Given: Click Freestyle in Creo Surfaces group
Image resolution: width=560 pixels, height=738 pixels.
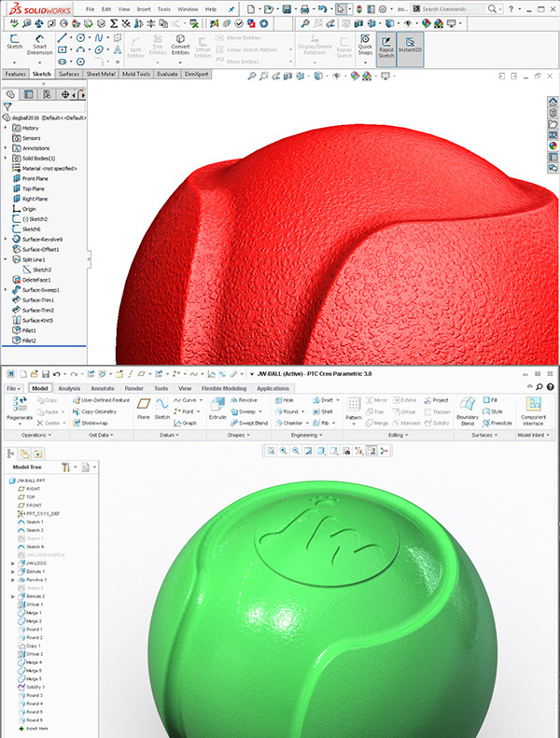Looking at the screenshot, I should click(x=497, y=424).
